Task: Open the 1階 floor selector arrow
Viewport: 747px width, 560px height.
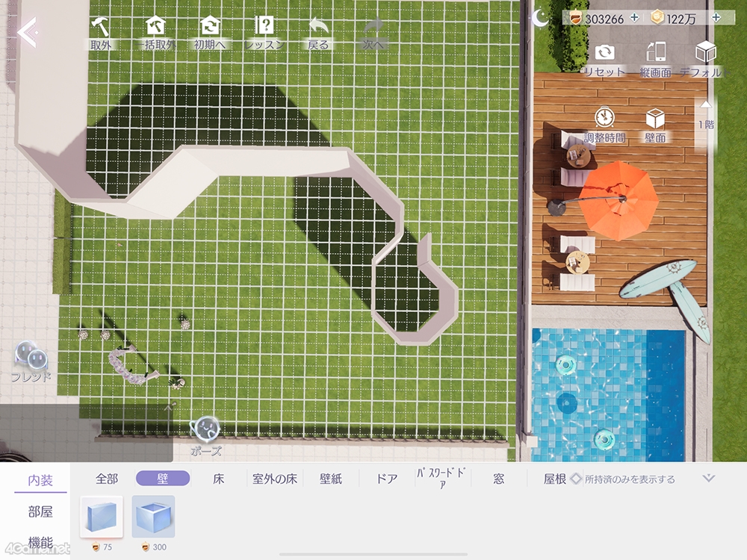Action: (x=705, y=106)
